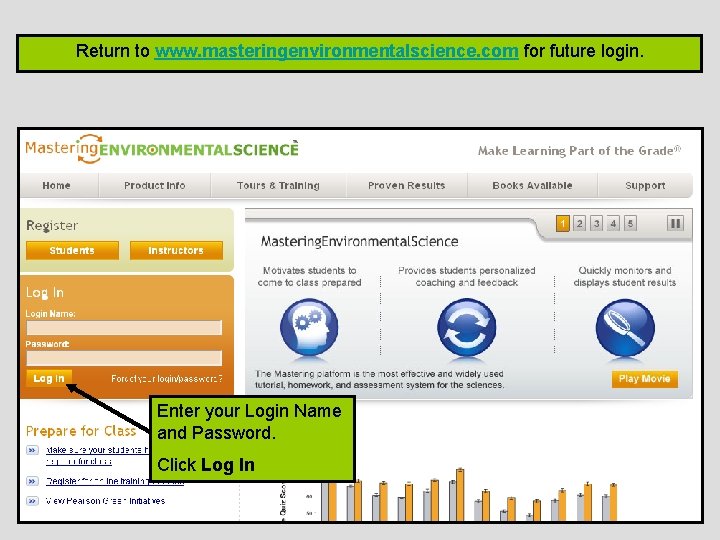720x540 pixels.
Task: Open the Books Available menu
Action: (x=532, y=186)
